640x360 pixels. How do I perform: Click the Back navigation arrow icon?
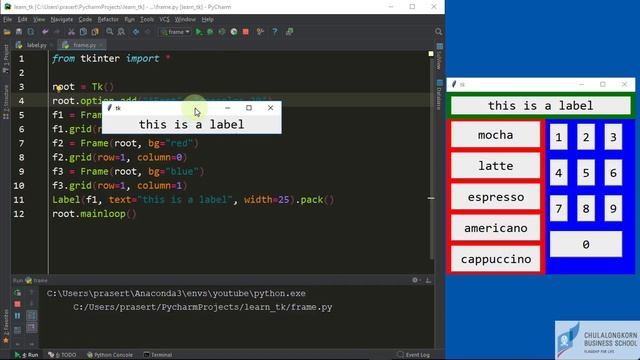pos(136,32)
